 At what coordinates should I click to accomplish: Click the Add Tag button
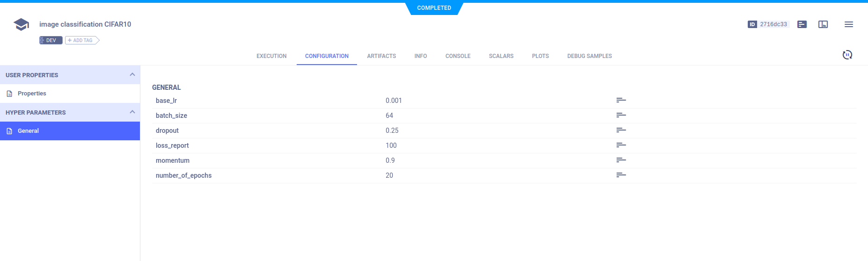[x=82, y=41]
